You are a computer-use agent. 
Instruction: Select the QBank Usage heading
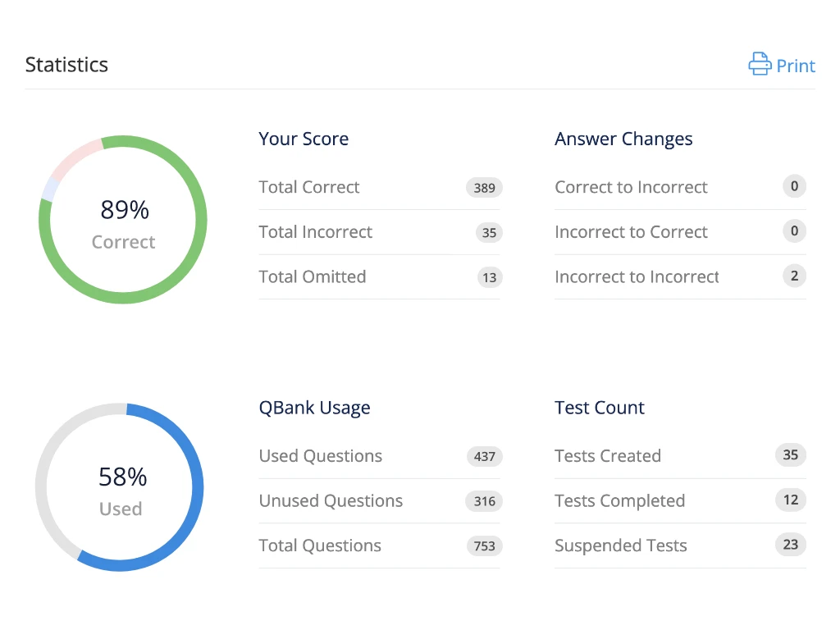(x=314, y=409)
